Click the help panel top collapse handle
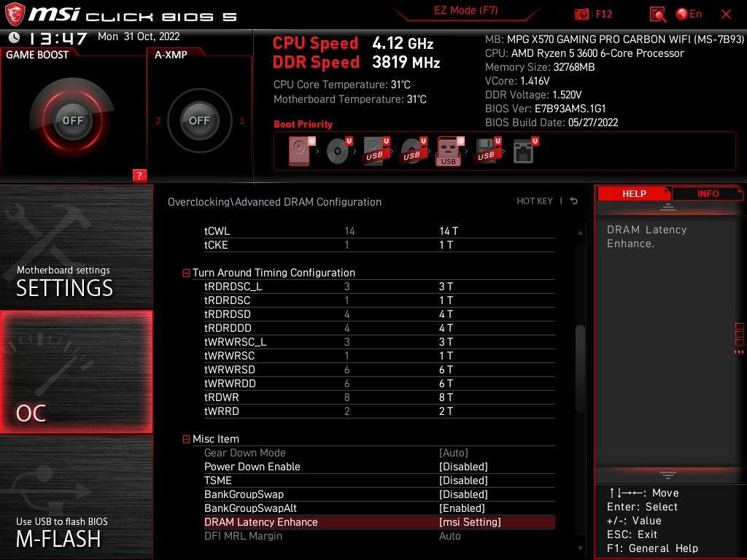 click(668, 206)
